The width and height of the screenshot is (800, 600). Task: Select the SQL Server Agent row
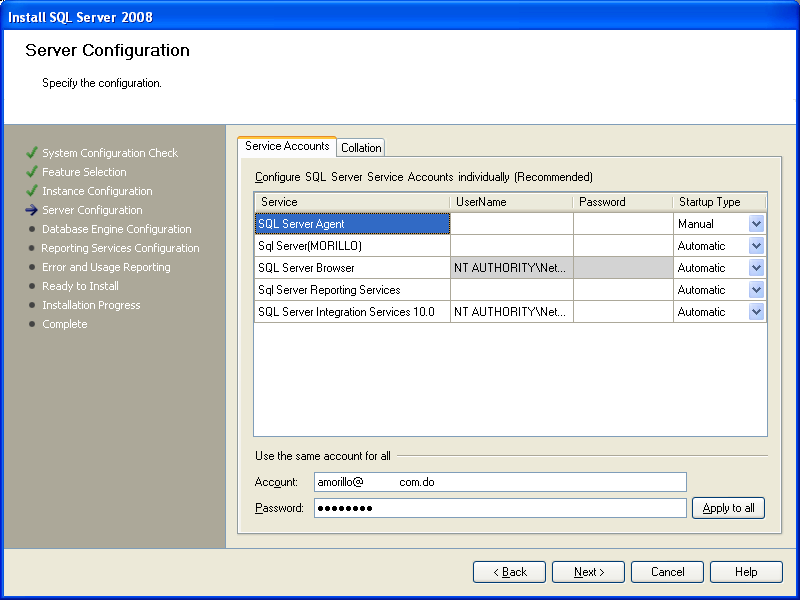tap(352, 223)
